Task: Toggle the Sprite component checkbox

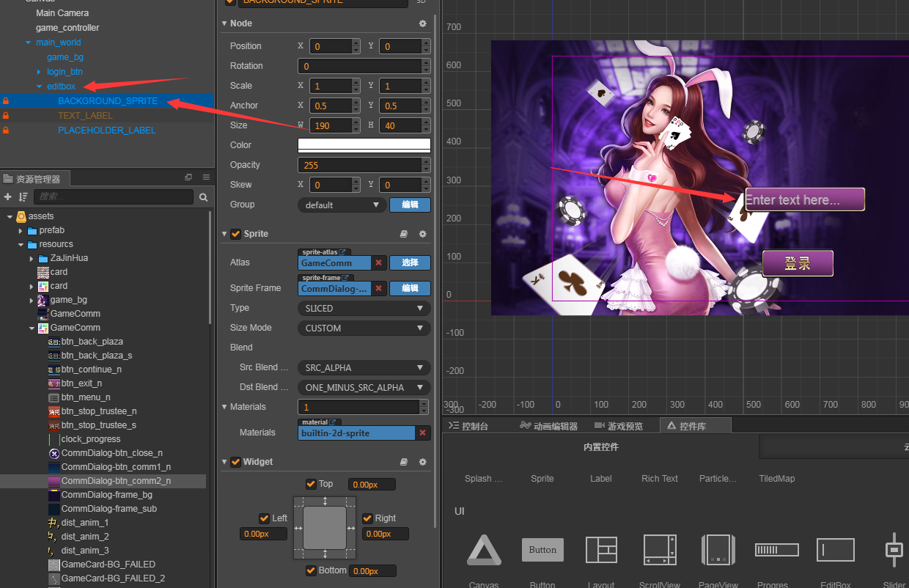Action: [235, 234]
